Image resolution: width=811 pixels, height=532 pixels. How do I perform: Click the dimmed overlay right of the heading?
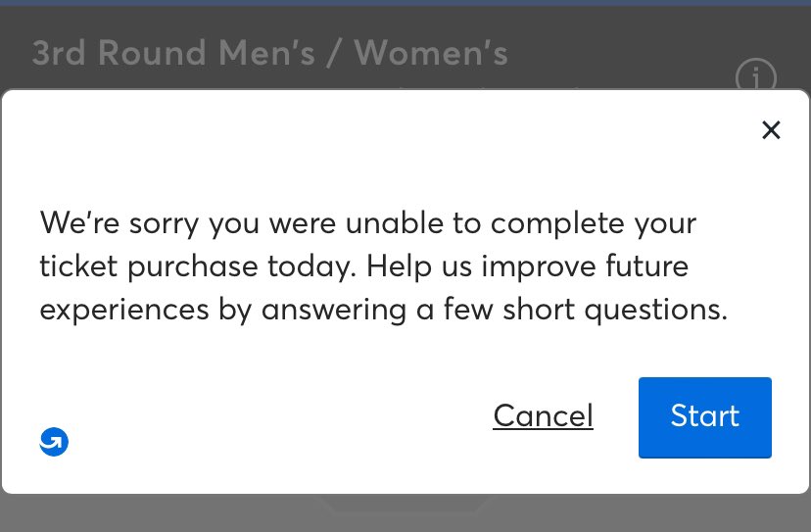[621, 52]
